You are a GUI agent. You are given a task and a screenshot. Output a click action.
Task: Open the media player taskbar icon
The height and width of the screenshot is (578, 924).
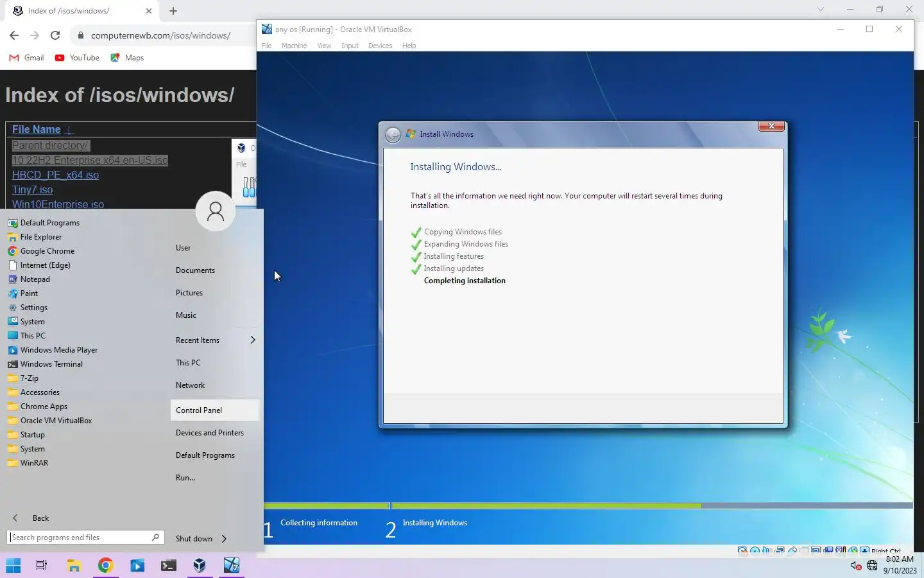(137, 565)
